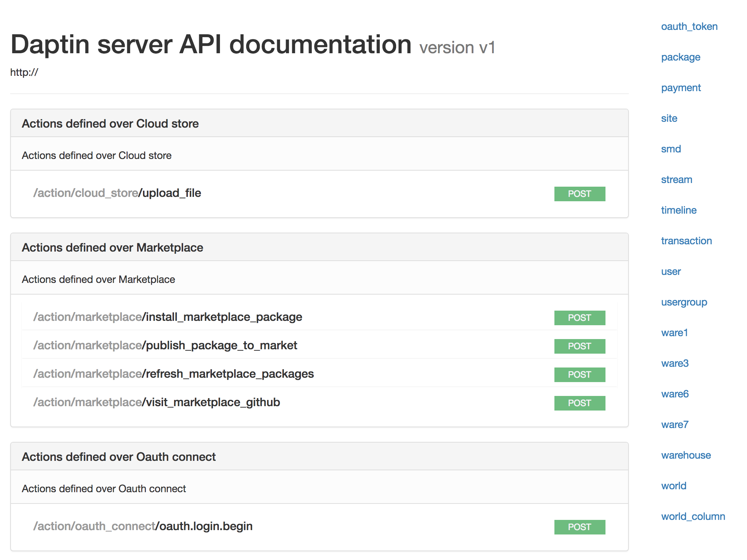This screenshot has width=747, height=560.
Task: Click POST badge for publish_package_to_market
Action: coord(579,346)
